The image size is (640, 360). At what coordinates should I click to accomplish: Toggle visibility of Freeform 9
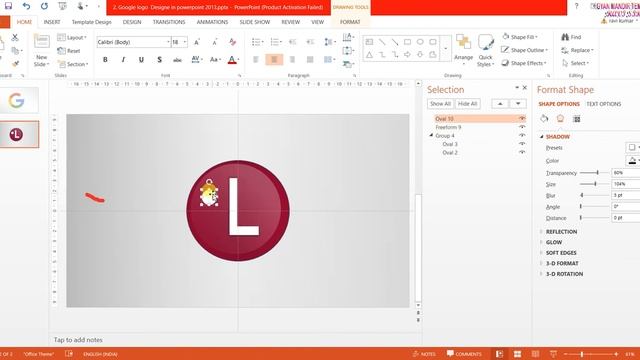click(522, 127)
